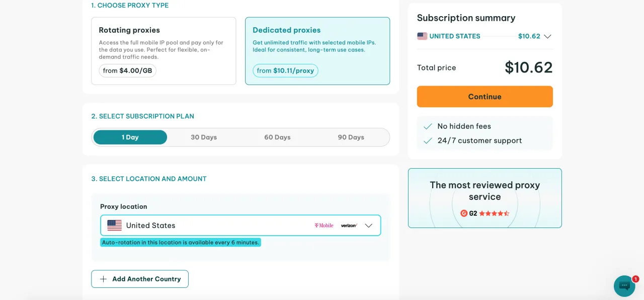
Task: Choose the 60 Days subscription plan
Action: coord(277,137)
